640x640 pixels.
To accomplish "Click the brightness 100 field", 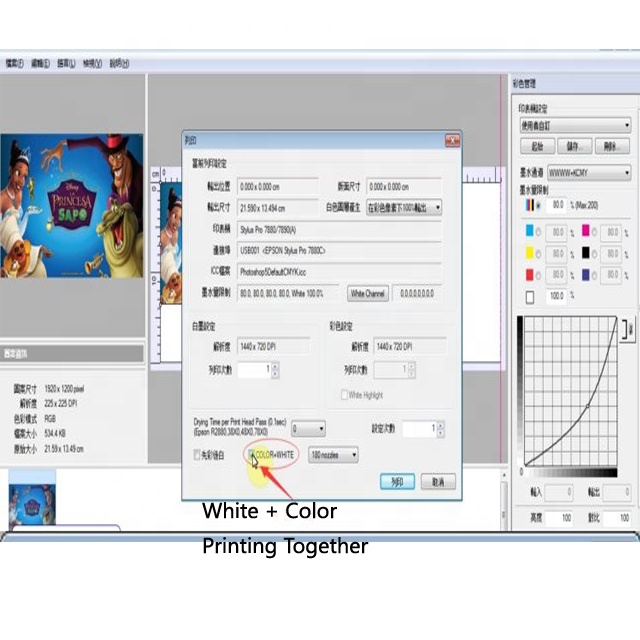I will [559, 518].
